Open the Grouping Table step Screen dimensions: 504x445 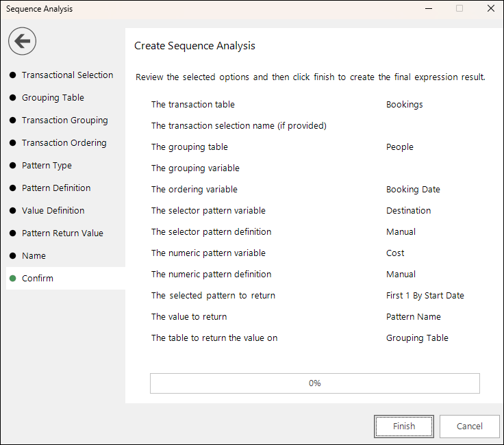coord(53,97)
